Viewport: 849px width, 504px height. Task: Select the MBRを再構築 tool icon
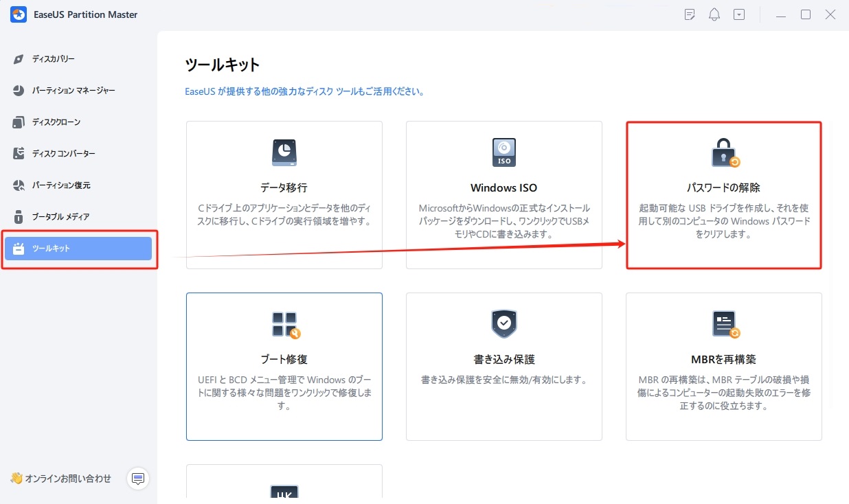click(x=723, y=323)
